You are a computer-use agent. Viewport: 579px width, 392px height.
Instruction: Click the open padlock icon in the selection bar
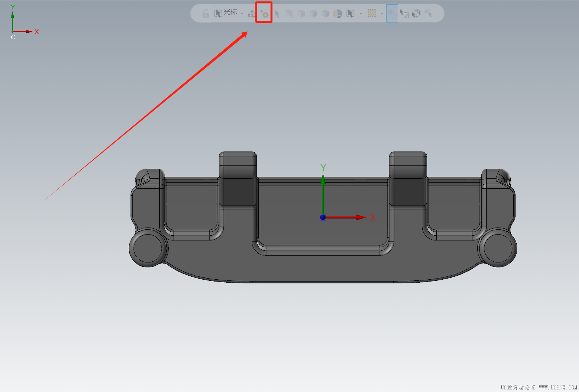pyautogui.click(x=206, y=14)
